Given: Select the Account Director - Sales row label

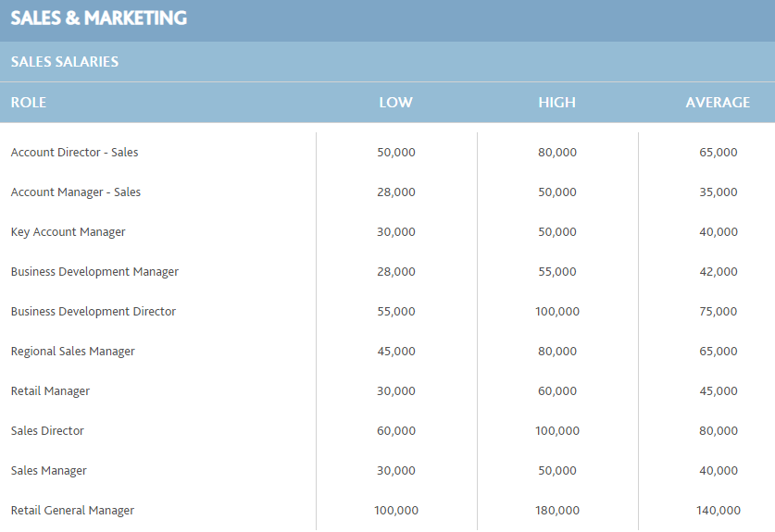Looking at the screenshot, I should [x=75, y=152].
